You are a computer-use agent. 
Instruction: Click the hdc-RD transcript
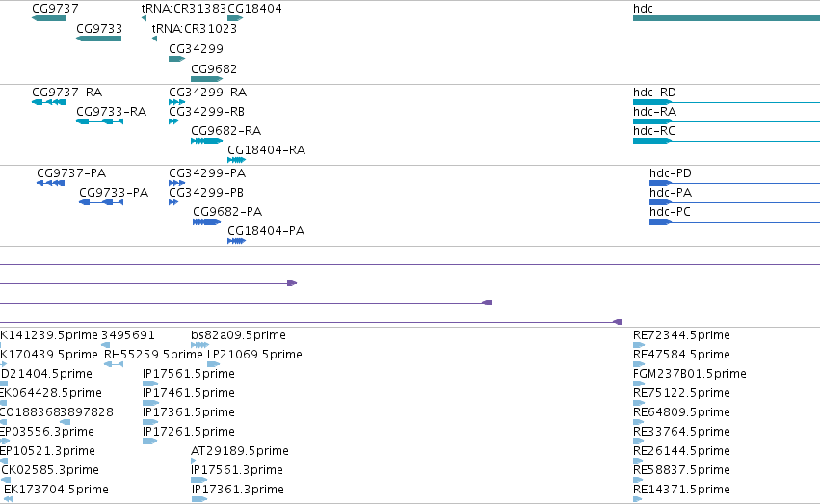[x=727, y=102]
